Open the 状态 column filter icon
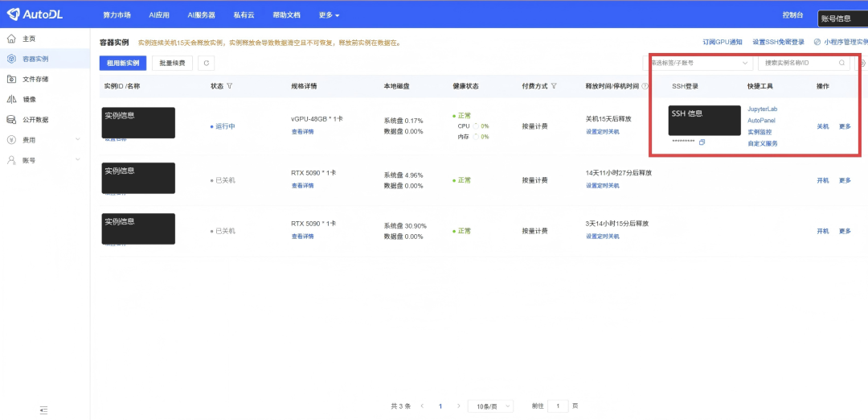This screenshot has width=868, height=420. coord(229,86)
